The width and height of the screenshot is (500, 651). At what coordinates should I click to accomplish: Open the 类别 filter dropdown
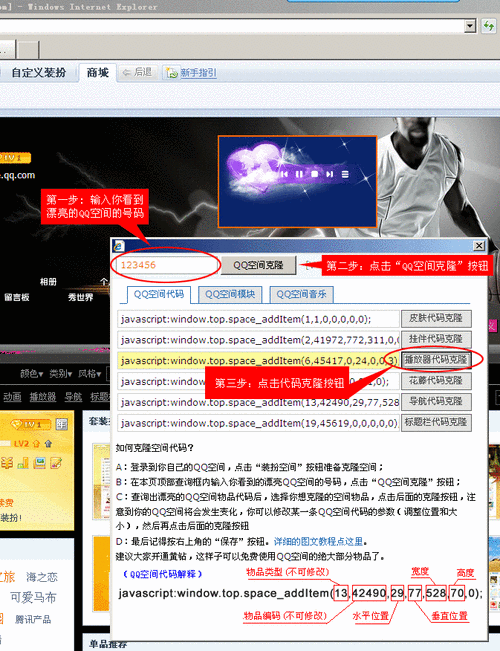point(61,374)
